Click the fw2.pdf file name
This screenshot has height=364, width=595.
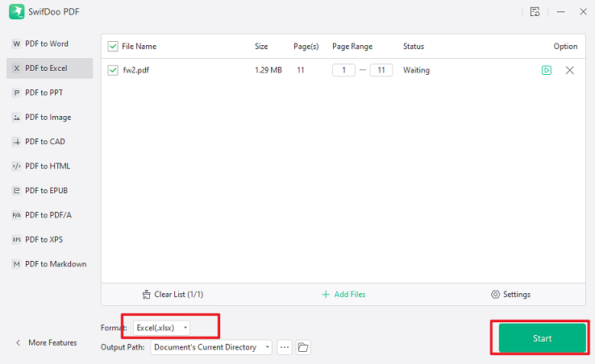[x=135, y=70]
